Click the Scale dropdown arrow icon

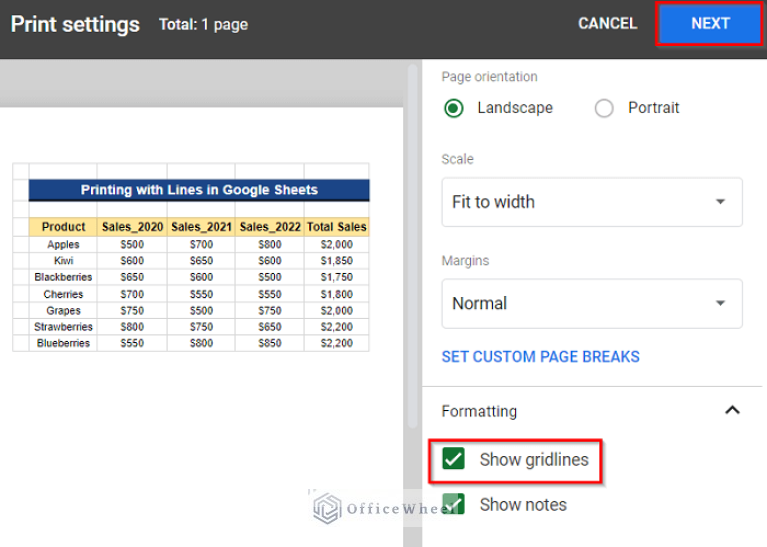coord(720,202)
